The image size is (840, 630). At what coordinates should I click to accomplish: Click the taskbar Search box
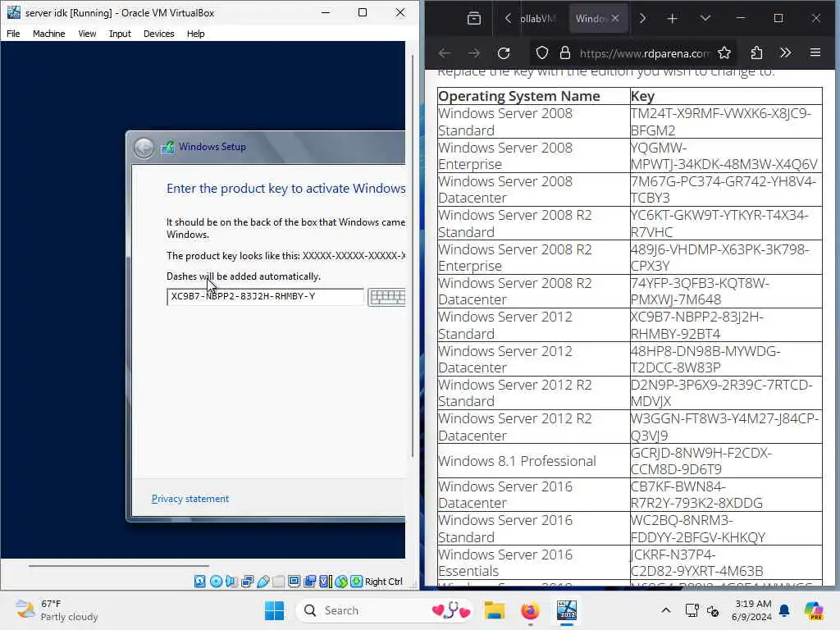click(x=385, y=610)
